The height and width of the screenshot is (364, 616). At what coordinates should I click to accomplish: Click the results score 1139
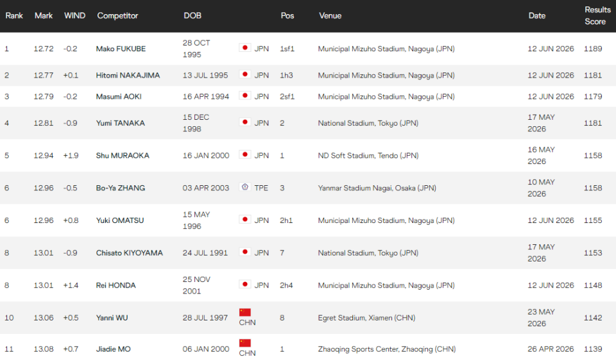[x=593, y=349]
